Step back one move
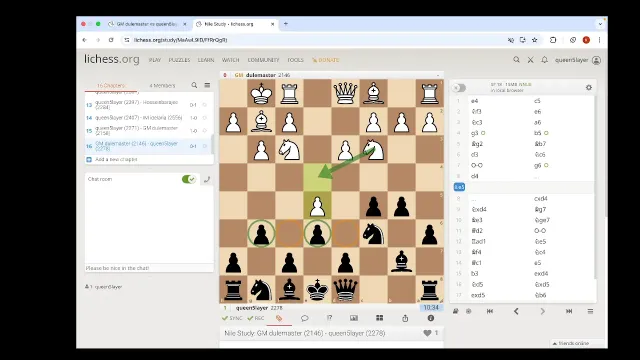Viewport: 640px width, 360px height. point(516,311)
